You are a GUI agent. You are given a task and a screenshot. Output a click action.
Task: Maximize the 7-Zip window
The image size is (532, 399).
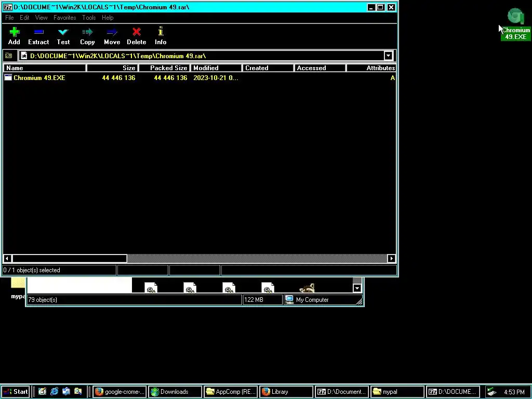[381, 7]
